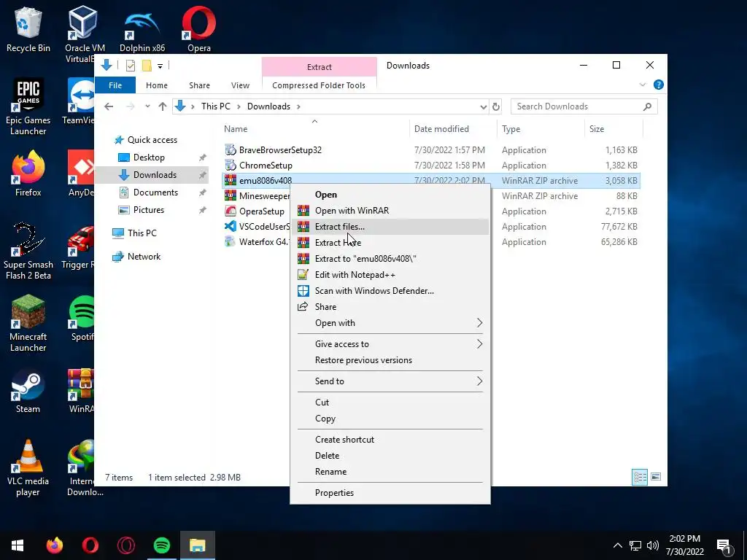
Task: Select Open with WinRAR
Action: 390,211
